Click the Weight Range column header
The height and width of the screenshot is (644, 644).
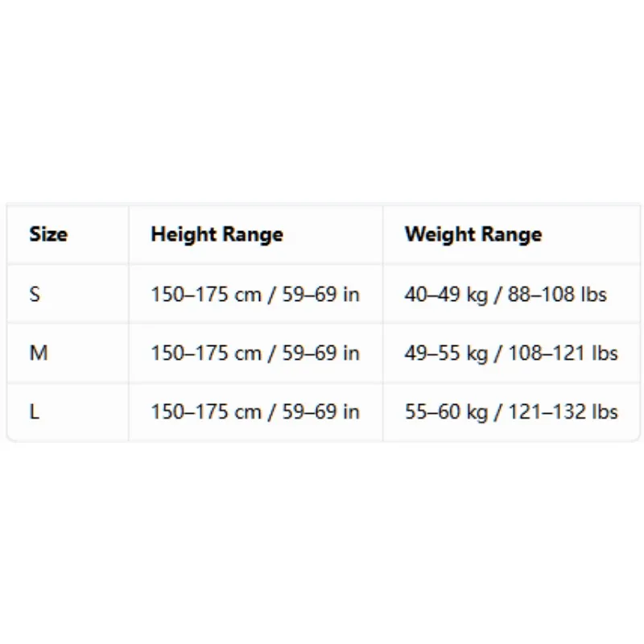(x=473, y=235)
